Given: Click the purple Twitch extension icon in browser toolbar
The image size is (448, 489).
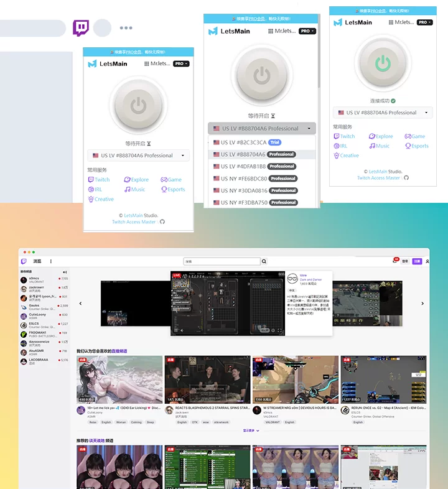Looking at the screenshot, I should (x=81, y=28).
